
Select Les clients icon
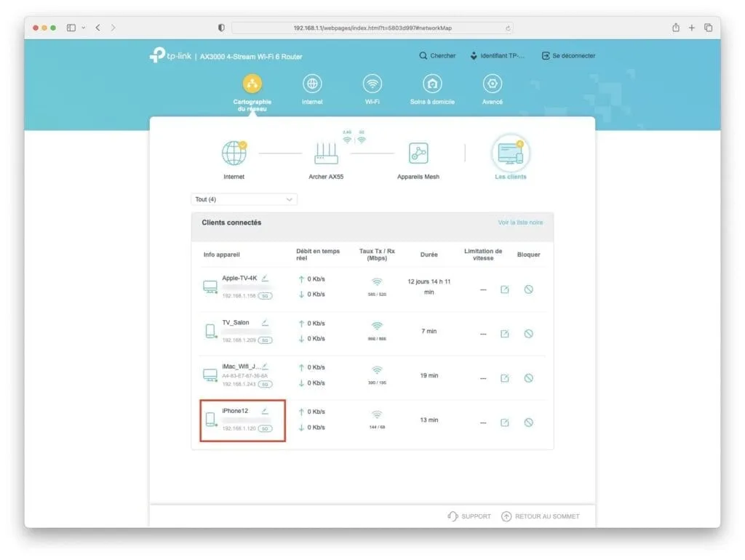[510, 153]
